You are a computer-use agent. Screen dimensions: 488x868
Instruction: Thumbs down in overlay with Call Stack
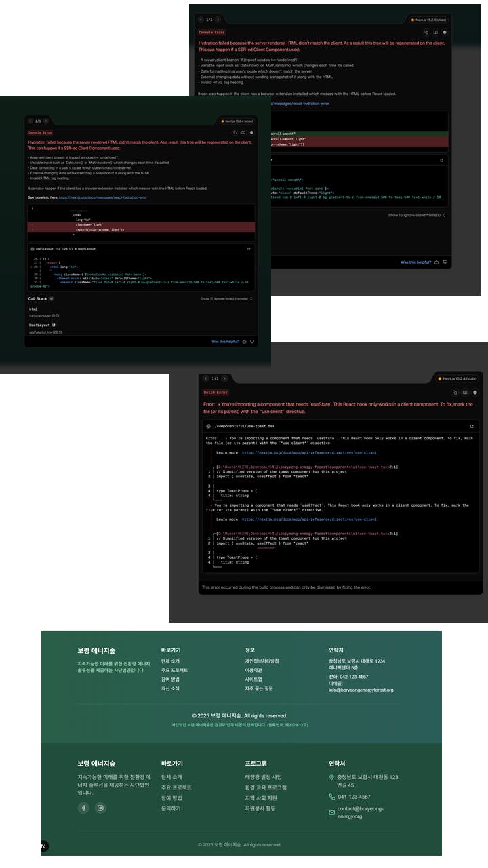click(252, 342)
